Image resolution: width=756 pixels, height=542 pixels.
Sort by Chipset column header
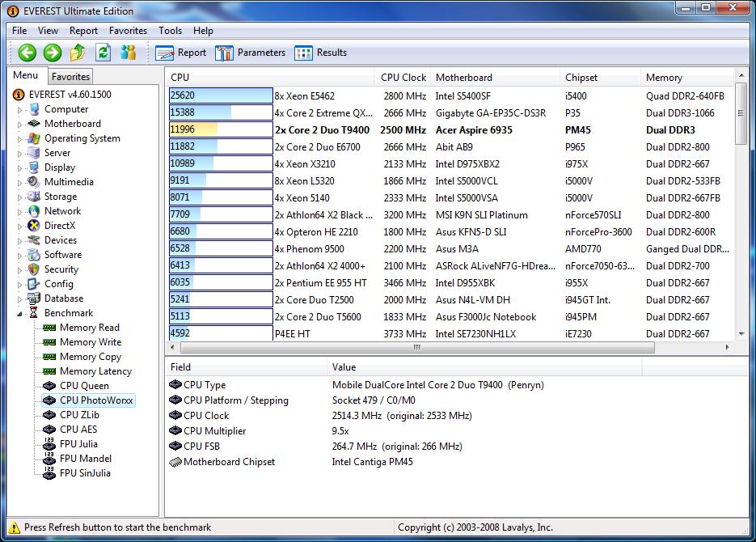coord(600,77)
